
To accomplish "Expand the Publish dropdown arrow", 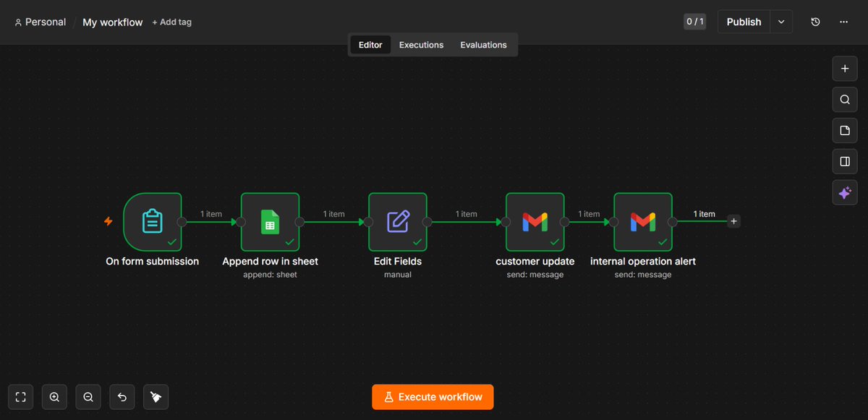I will tap(781, 22).
